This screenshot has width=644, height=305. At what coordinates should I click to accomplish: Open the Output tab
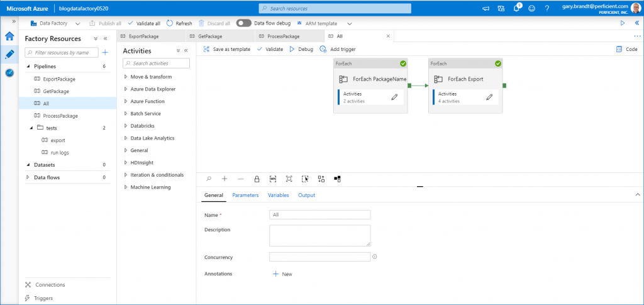(x=306, y=195)
